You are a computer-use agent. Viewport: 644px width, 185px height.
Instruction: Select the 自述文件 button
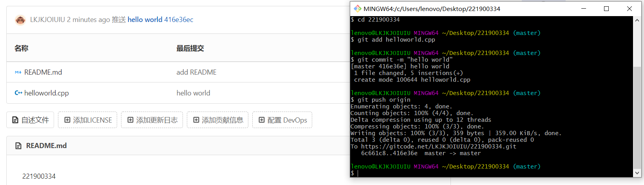pos(30,120)
